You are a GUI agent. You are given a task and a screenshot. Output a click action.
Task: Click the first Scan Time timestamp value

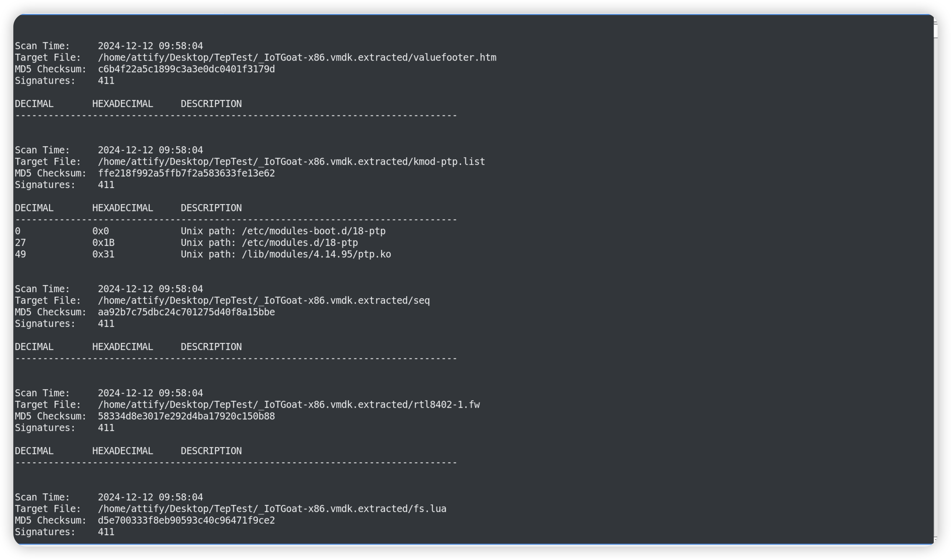150,46
